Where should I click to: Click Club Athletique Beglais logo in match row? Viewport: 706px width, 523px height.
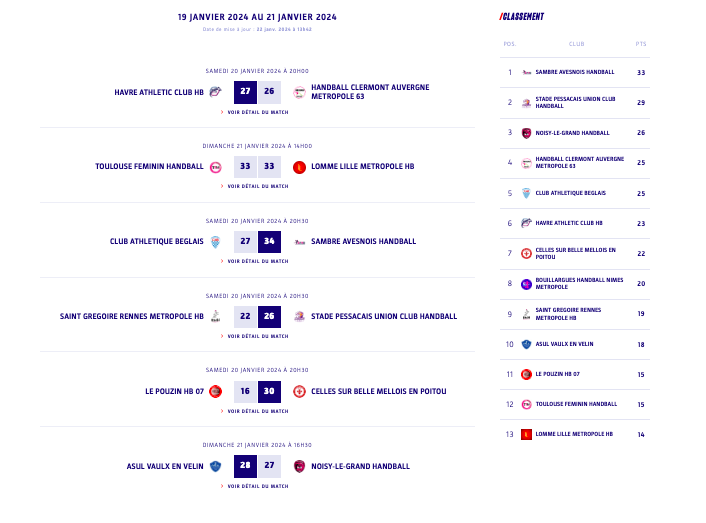215,241
